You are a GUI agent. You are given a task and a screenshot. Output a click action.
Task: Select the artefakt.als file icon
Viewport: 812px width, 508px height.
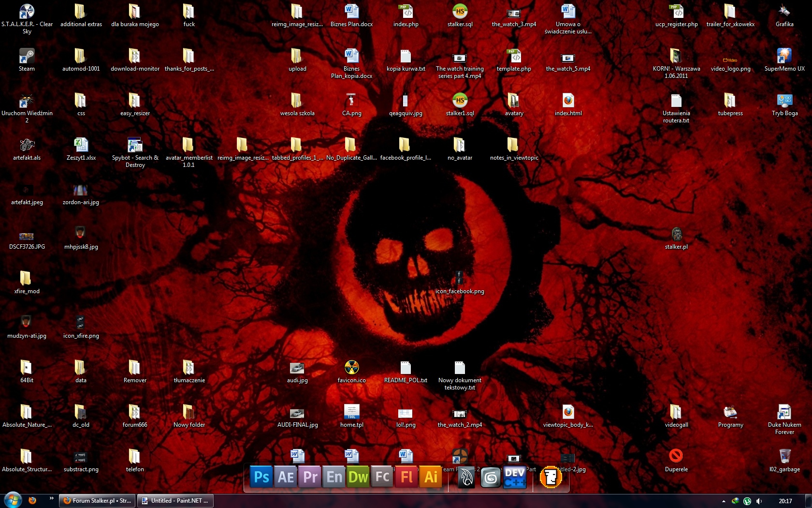pos(27,149)
